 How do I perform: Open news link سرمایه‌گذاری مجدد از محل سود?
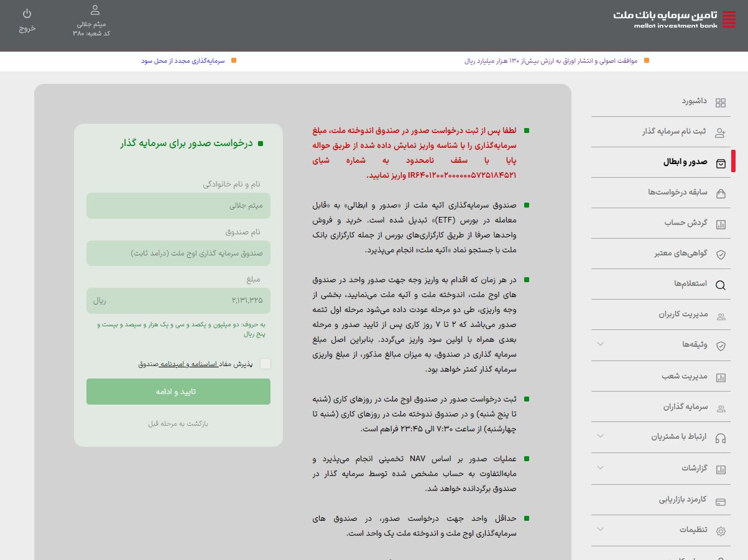[182, 61]
